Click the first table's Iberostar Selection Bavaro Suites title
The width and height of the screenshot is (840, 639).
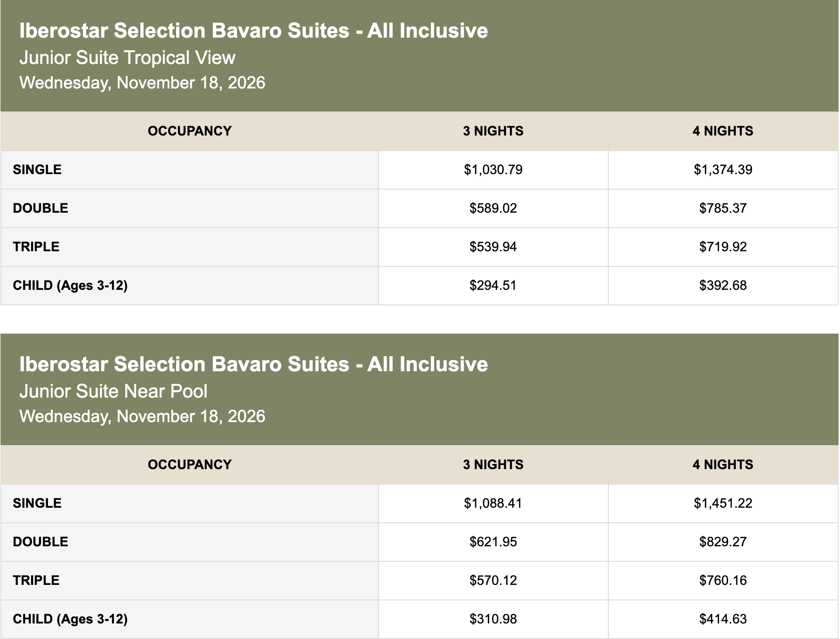pyautogui.click(x=253, y=31)
